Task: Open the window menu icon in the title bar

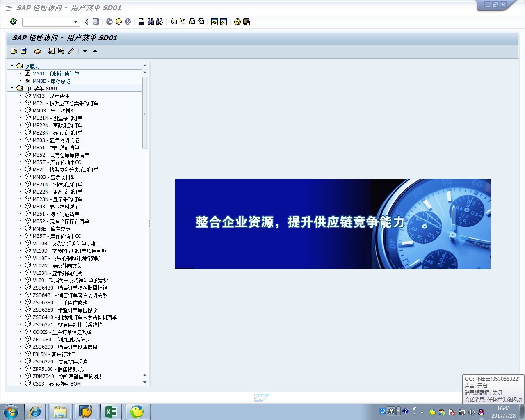Action: tap(9, 8)
